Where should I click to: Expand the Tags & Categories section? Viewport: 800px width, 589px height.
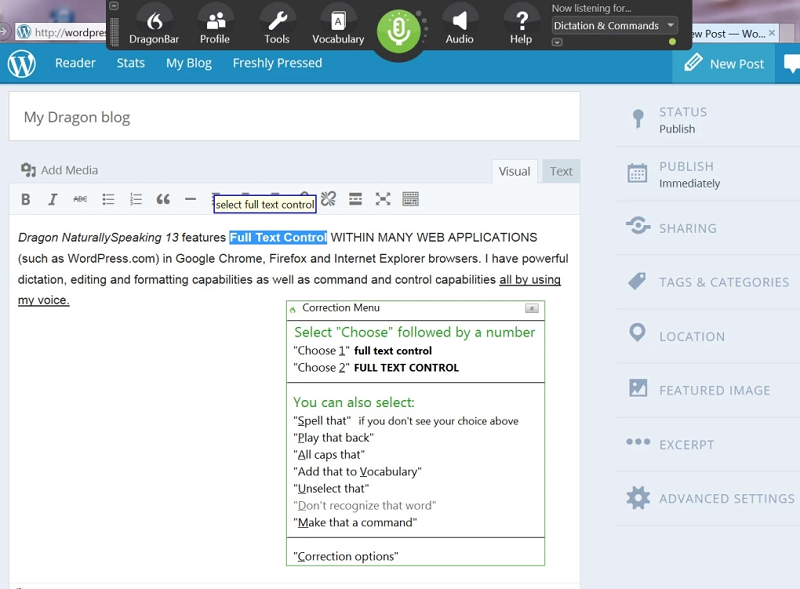723,282
